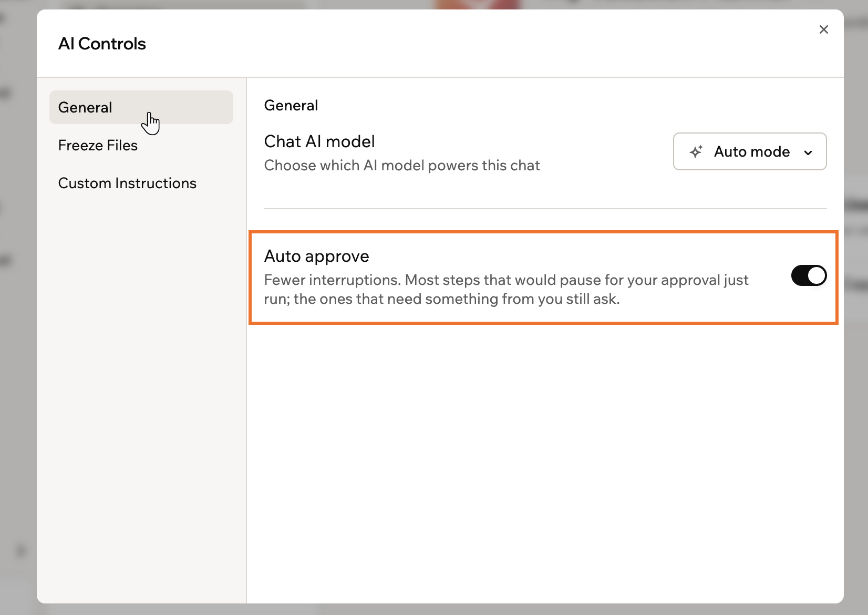Close the AI Controls dialog
The image size is (868, 615).
point(823,29)
